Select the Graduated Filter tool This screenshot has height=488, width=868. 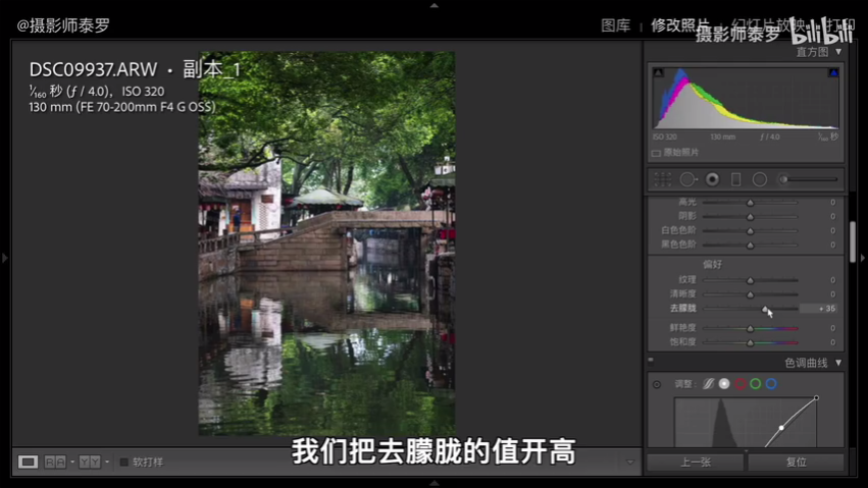coord(735,180)
